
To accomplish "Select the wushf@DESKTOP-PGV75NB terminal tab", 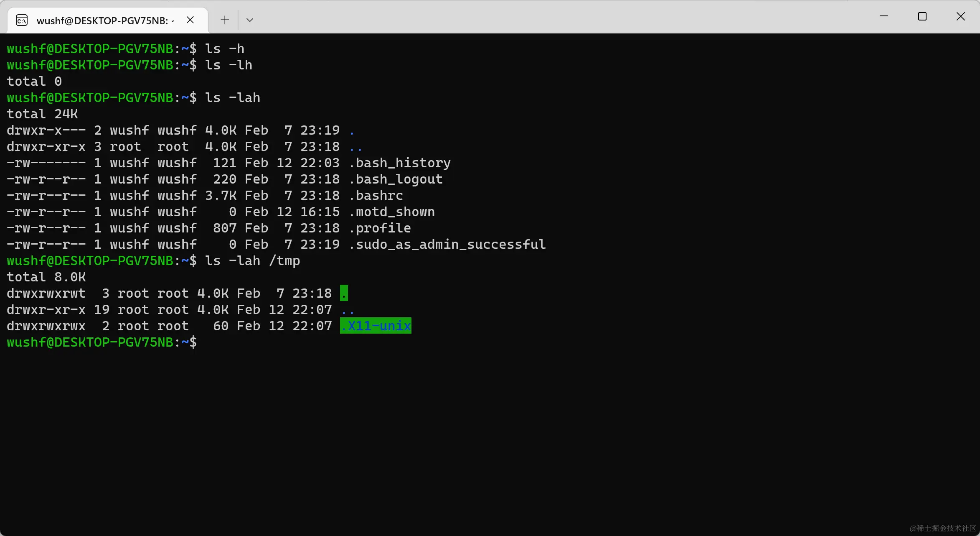I will (102, 20).
